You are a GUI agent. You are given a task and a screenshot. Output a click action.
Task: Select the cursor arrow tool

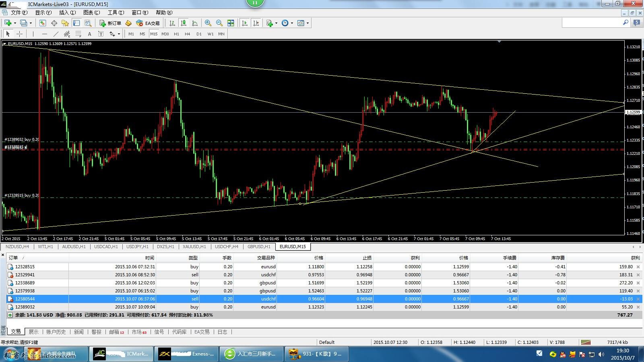click(8, 34)
